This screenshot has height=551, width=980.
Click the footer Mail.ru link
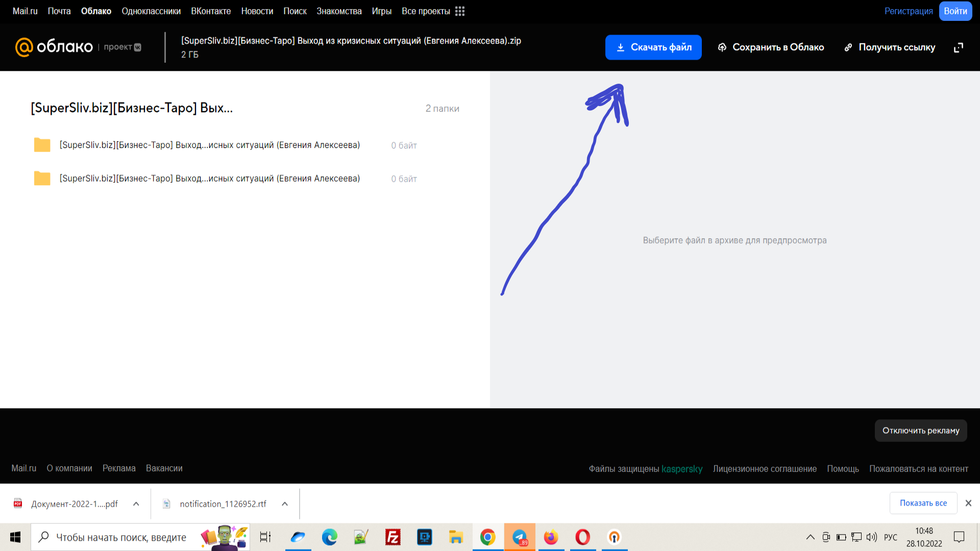pos(24,468)
